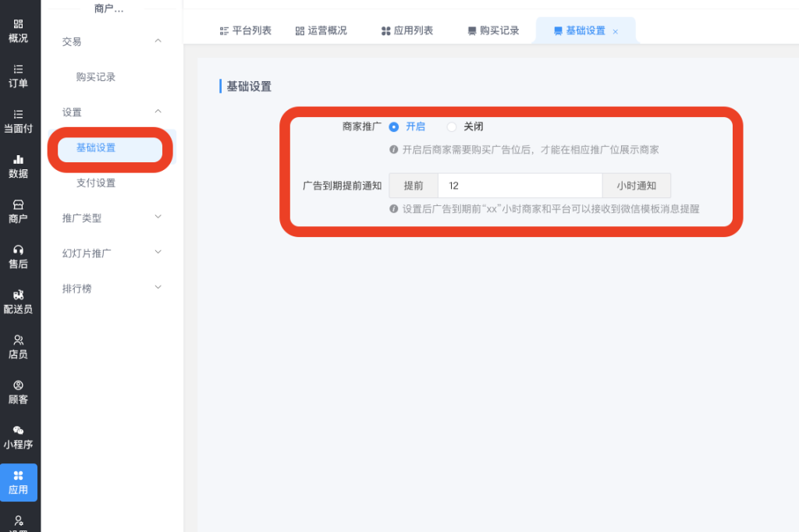This screenshot has height=532, width=799.
Task: Open the 概况 overview icon in sidebar
Action: click(18, 25)
